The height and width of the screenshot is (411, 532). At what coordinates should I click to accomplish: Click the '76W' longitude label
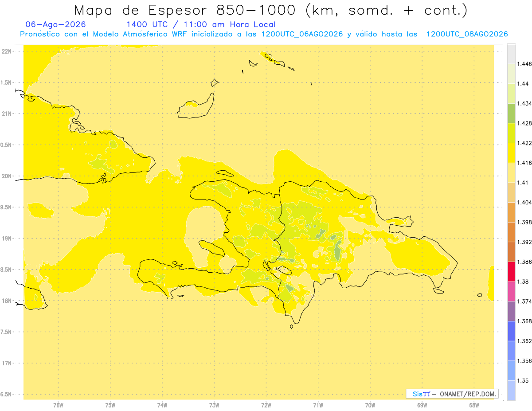[x=58, y=405]
